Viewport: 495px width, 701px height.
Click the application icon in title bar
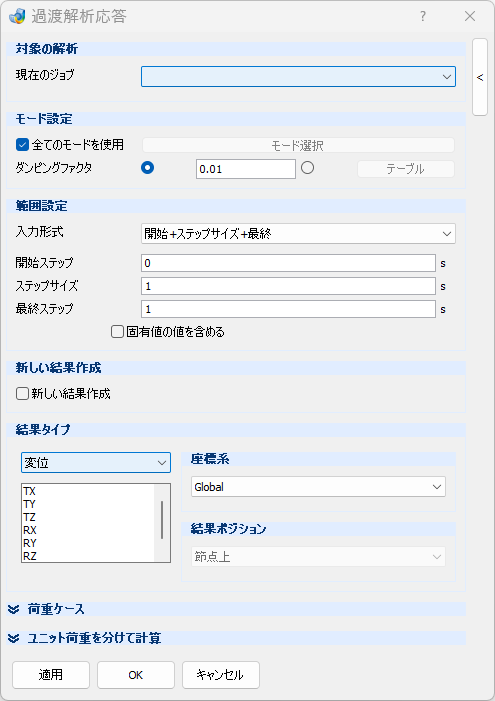click(x=17, y=16)
